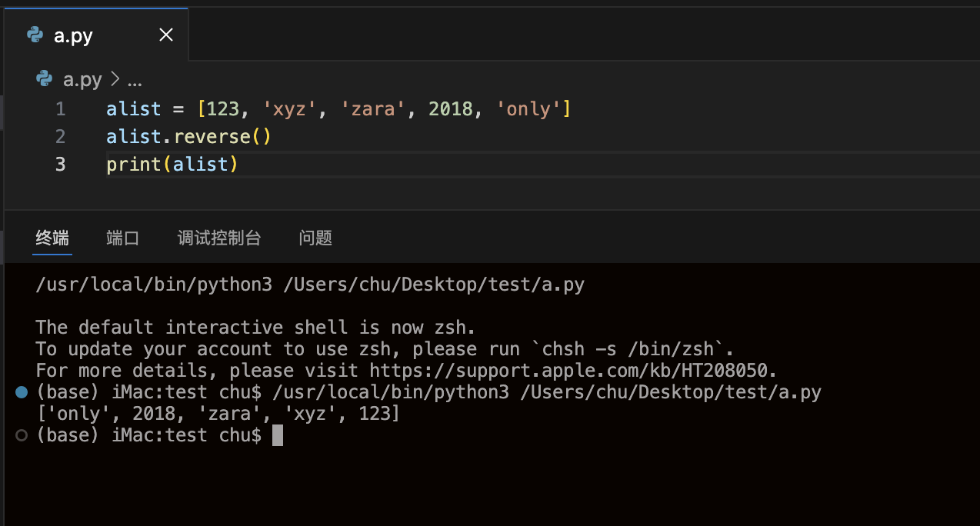Expand the breadcrumb ellipsis symbol list
The width and height of the screenshot is (980, 526).
point(135,79)
